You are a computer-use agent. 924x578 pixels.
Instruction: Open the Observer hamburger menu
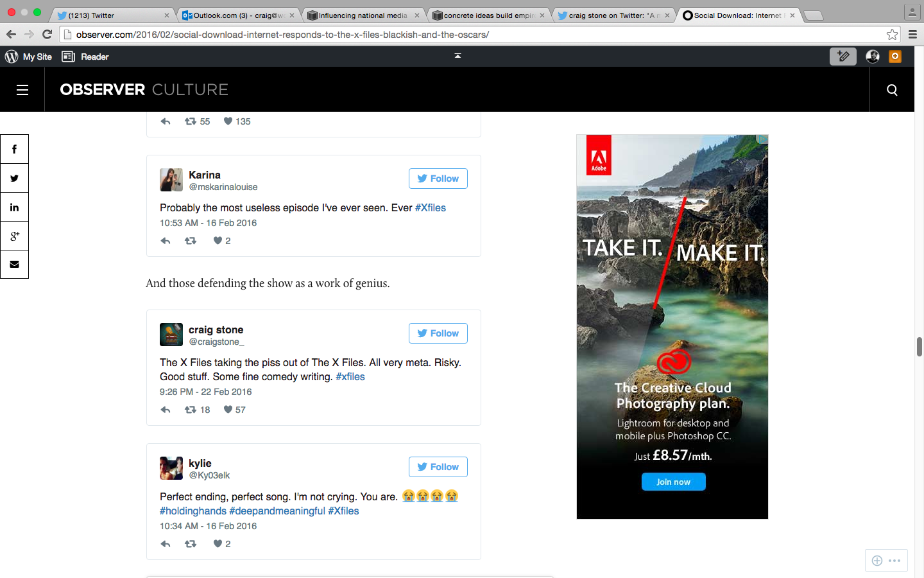tap(22, 90)
